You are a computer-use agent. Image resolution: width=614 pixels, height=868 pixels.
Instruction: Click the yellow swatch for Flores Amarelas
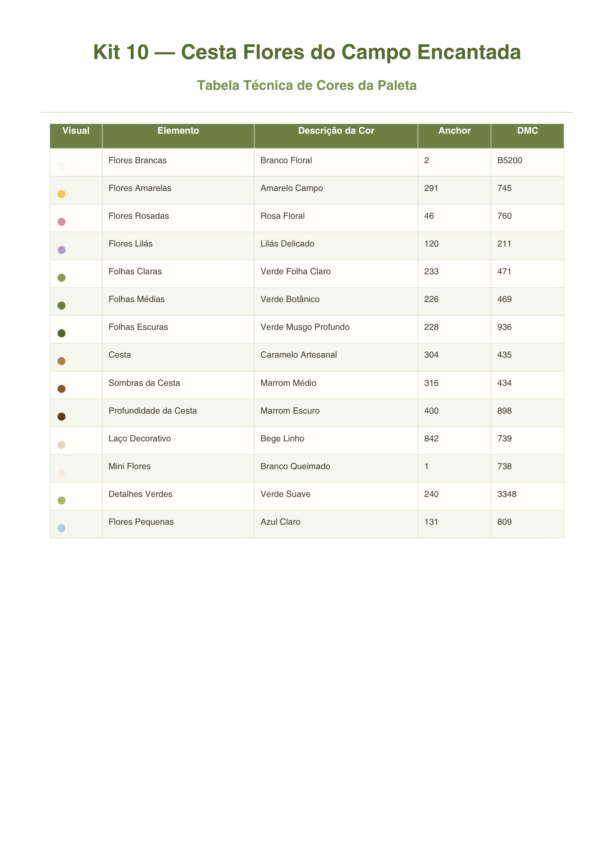62,194
